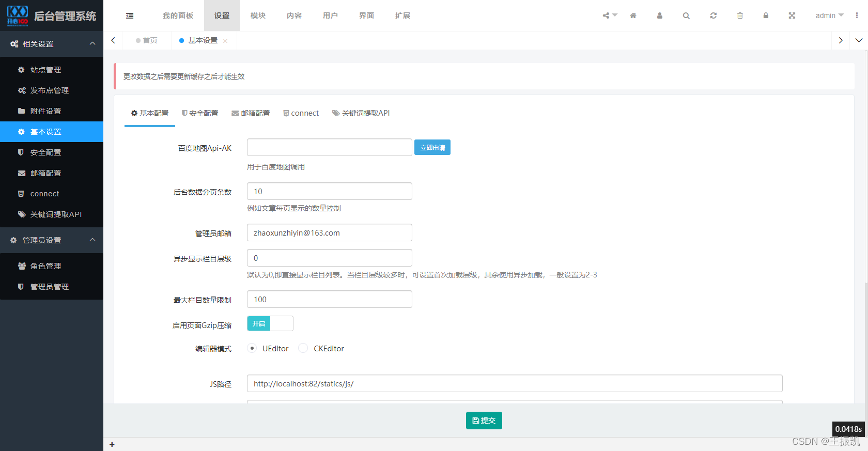Open the share dropdown icon in top bar

point(610,15)
